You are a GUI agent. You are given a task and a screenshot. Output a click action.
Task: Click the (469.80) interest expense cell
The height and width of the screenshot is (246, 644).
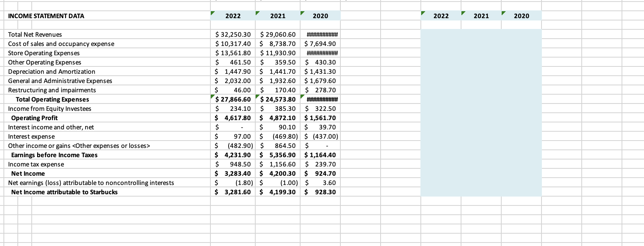pyautogui.click(x=278, y=136)
